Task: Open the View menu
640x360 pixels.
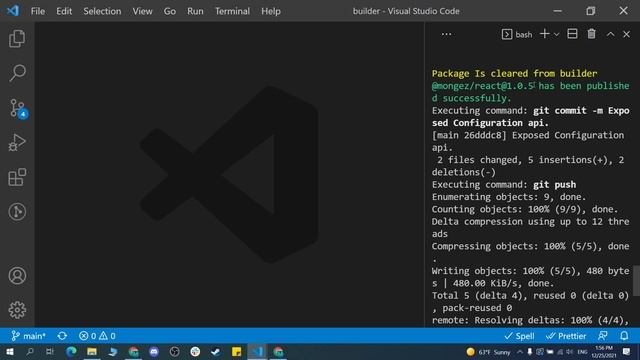Action: (x=142, y=11)
